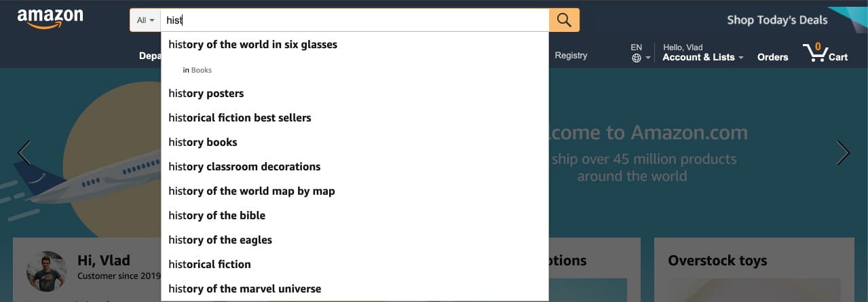Go to previous carousel slide arrow
Screen dimensions: 868x302
(x=24, y=153)
